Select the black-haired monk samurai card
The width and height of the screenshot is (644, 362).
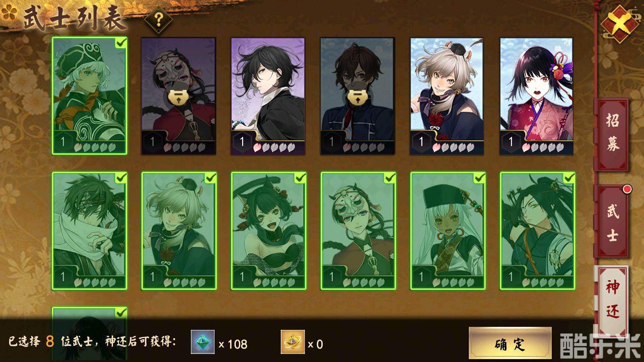pos(268,96)
